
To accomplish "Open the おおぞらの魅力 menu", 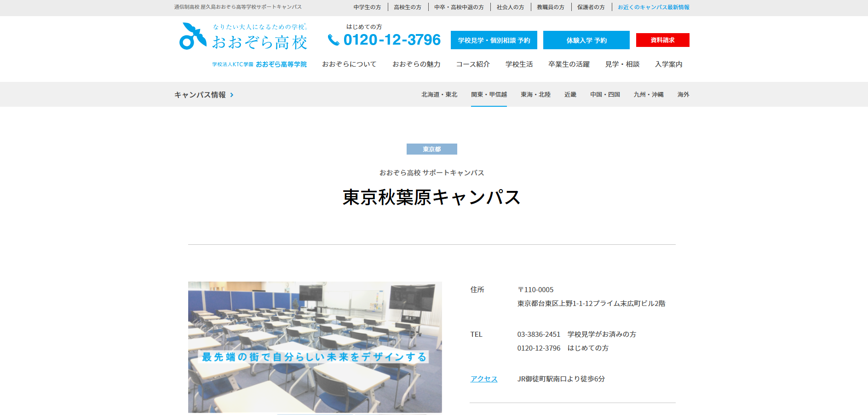I will pos(416,64).
